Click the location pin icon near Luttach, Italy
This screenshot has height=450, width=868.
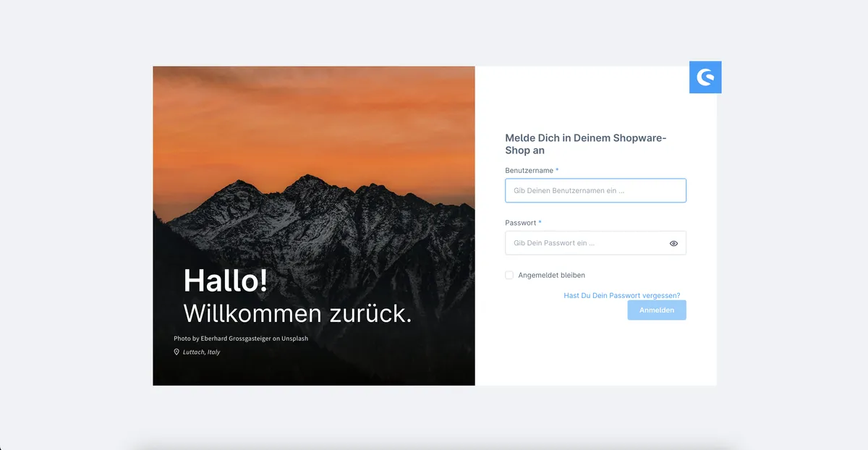click(176, 352)
